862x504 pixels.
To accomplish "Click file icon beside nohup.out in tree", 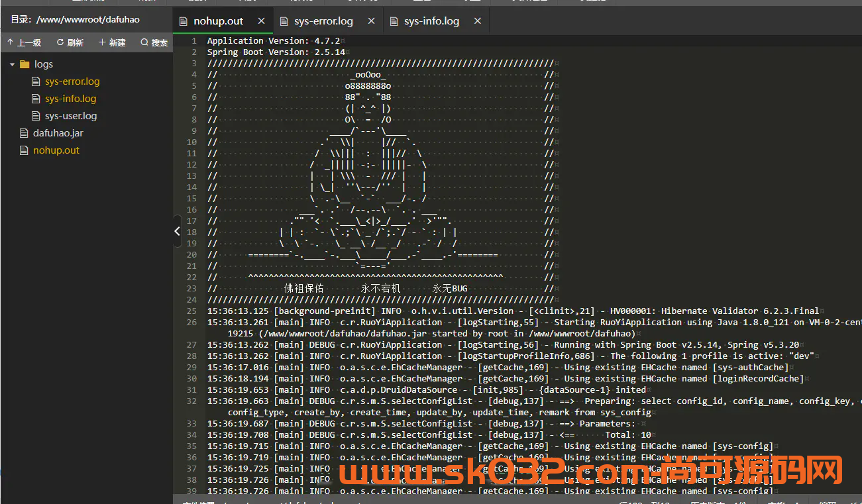I will (25, 150).
